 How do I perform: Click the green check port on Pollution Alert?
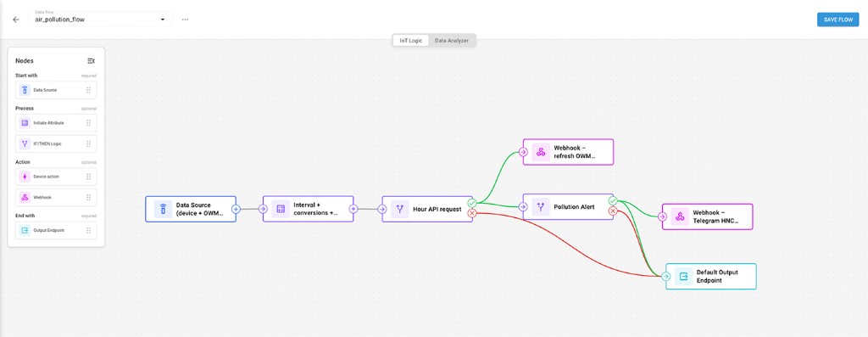[613, 200]
